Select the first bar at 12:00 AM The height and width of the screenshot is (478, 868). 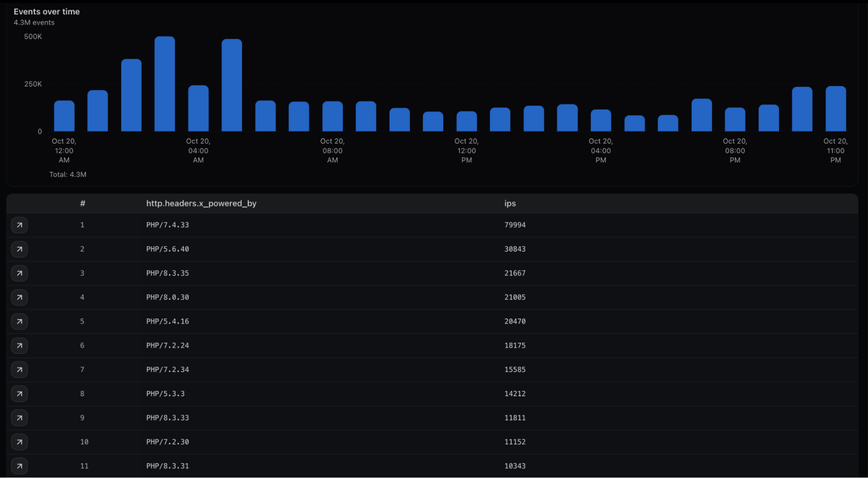coord(64,116)
